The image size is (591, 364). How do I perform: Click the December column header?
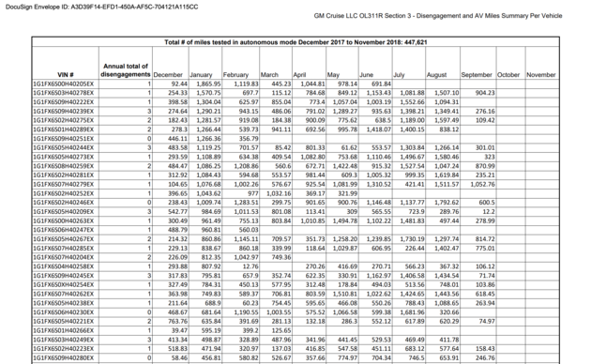[x=168, y=75]
